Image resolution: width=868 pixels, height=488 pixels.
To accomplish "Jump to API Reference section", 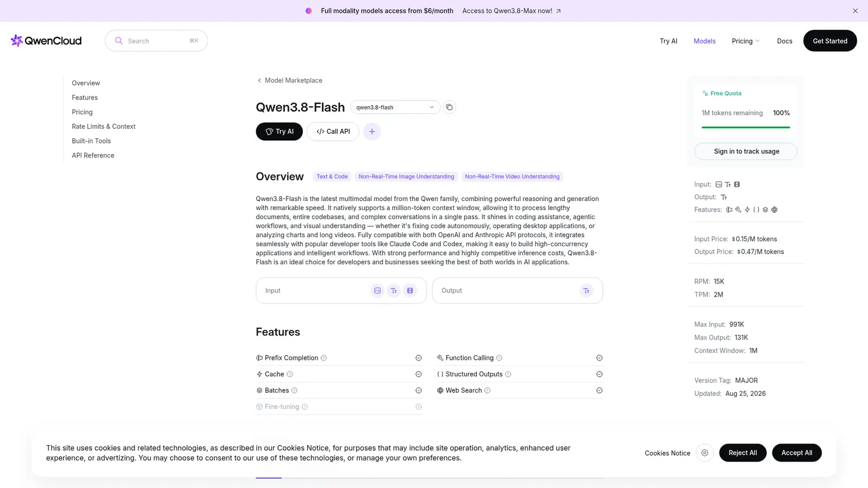I will click(x=93, y=156).
